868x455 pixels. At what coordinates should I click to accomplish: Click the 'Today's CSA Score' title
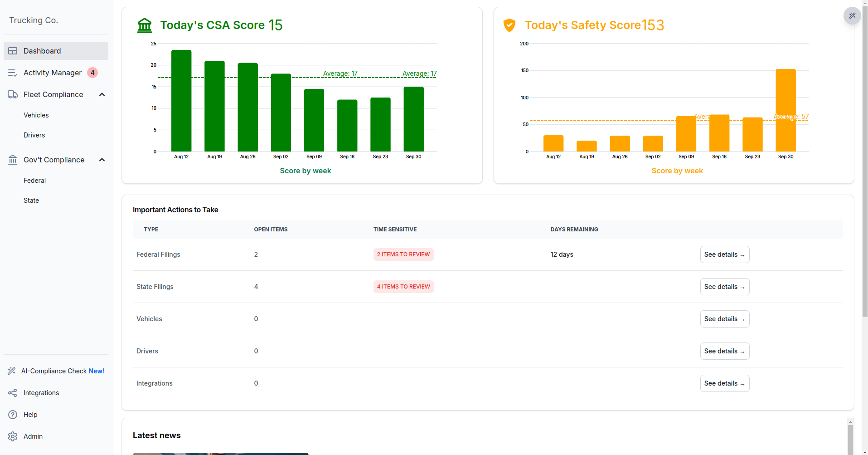(x=212, y=25)
